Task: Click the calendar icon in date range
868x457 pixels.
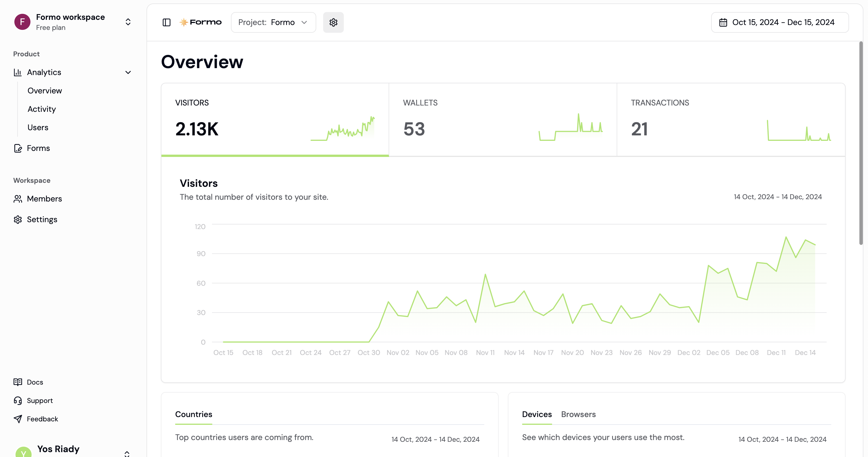Action: 723,22
